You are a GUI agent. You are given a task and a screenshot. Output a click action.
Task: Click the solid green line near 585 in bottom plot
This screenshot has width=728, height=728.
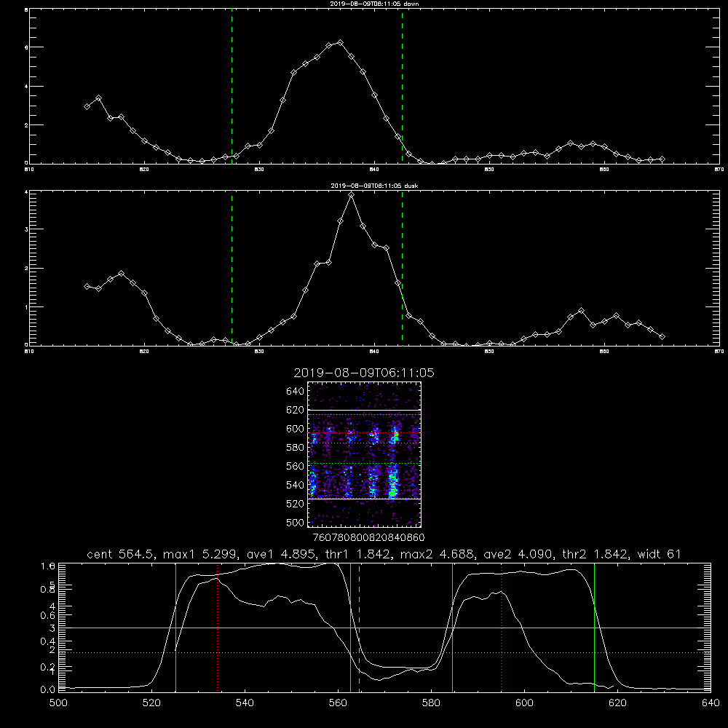pos(452,628)
